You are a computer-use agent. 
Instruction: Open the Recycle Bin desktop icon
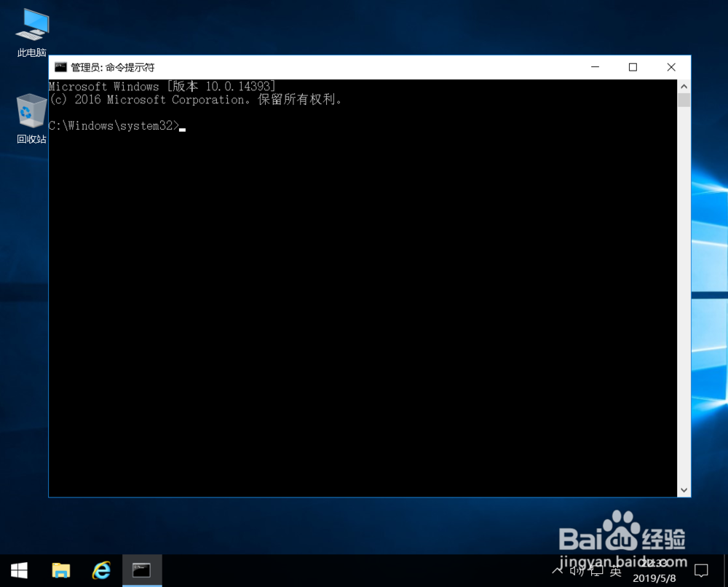coord(31,119)
